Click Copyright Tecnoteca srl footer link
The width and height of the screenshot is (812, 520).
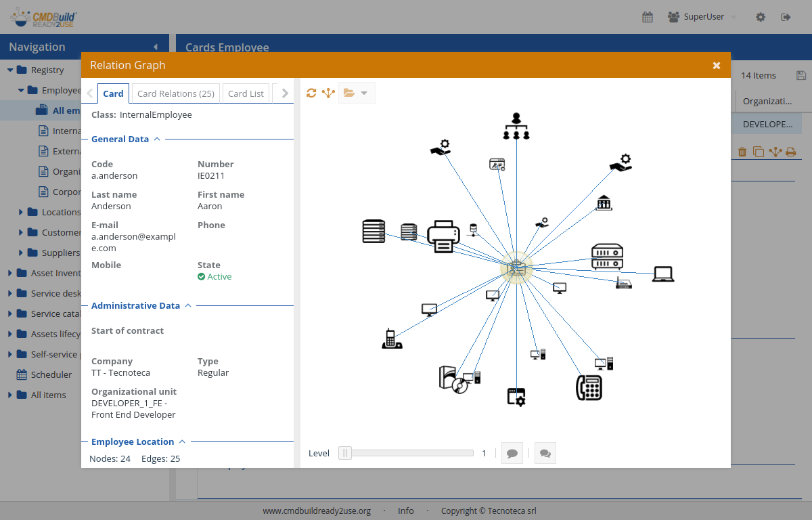[489, 511]
